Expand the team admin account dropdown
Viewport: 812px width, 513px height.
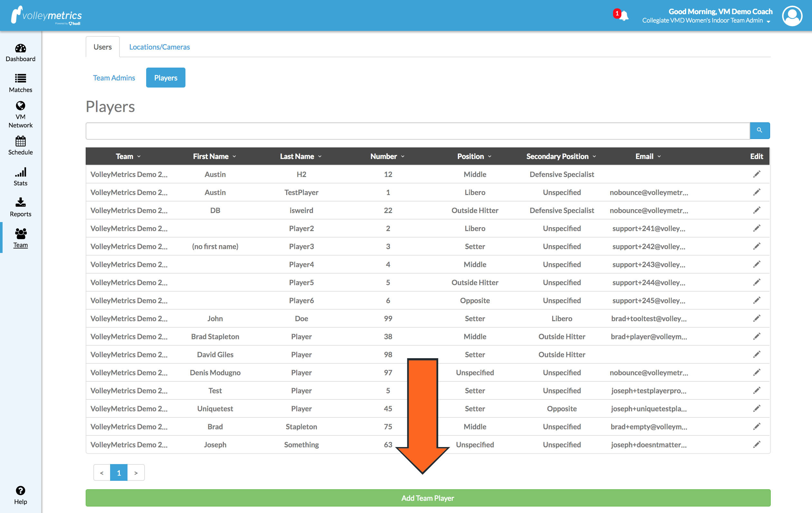click(x=769, y=21)
